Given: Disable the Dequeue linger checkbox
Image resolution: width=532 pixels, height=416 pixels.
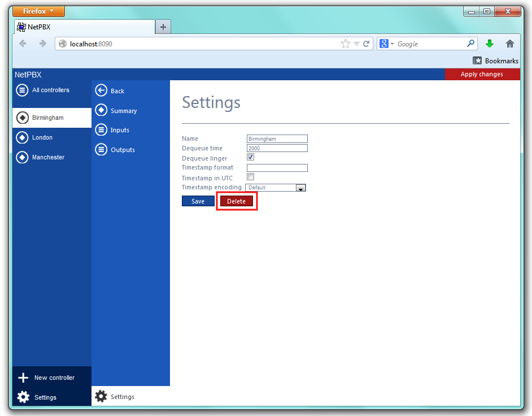Looking at the screenshot, I should [251, 157].
